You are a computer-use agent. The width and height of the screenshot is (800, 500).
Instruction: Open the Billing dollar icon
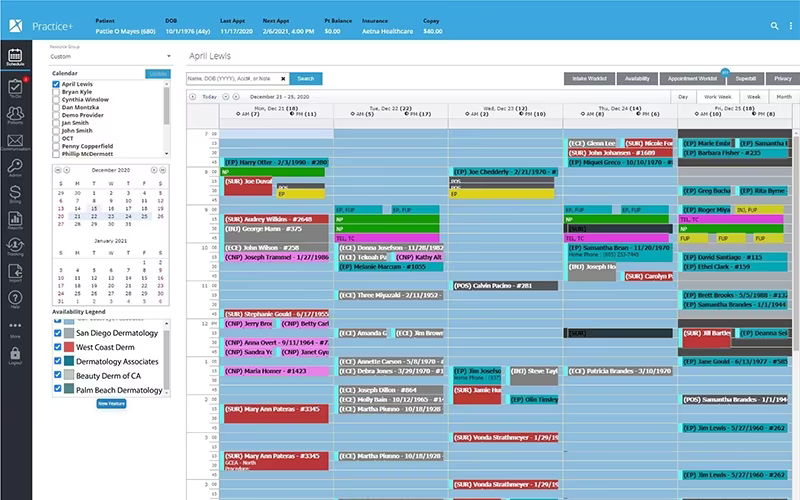coord(15,194)
